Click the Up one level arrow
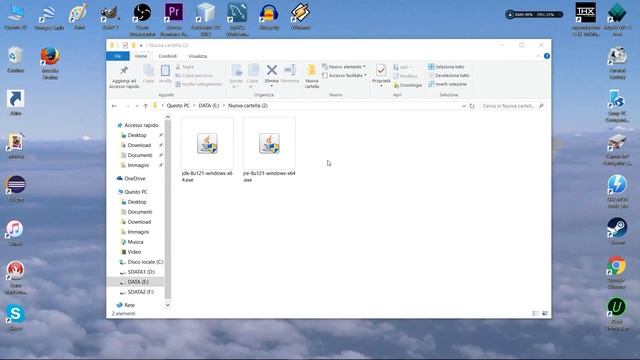This screenshot has height=360, width=640. click(146, 106)
